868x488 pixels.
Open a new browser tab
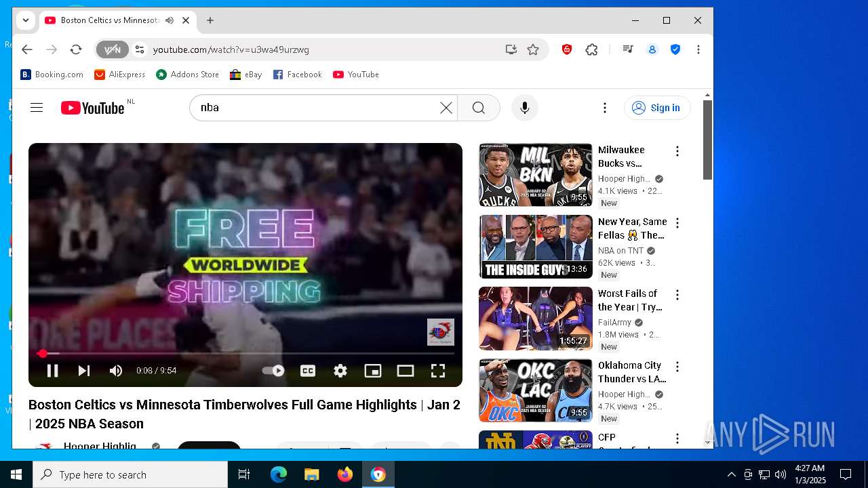coord(210,20)
